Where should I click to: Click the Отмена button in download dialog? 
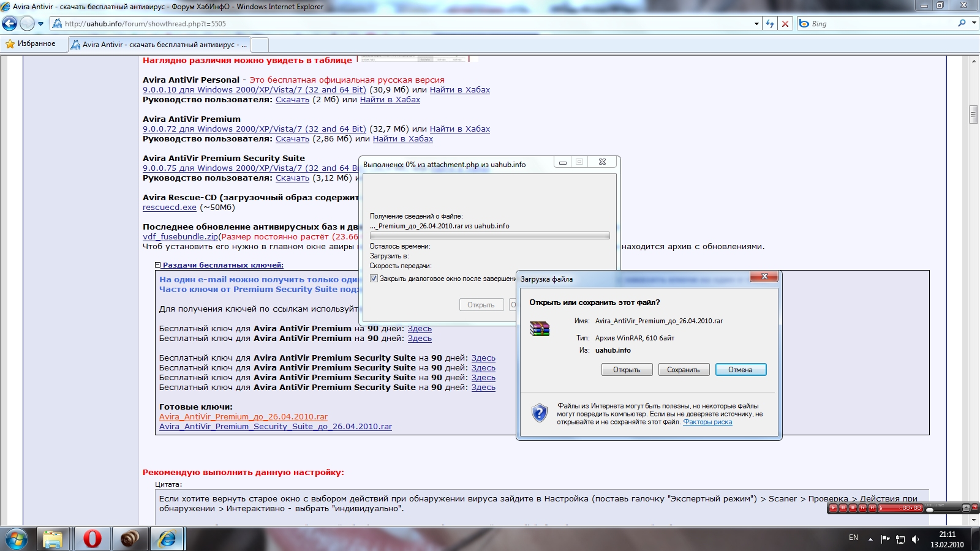tap(741, 370)
